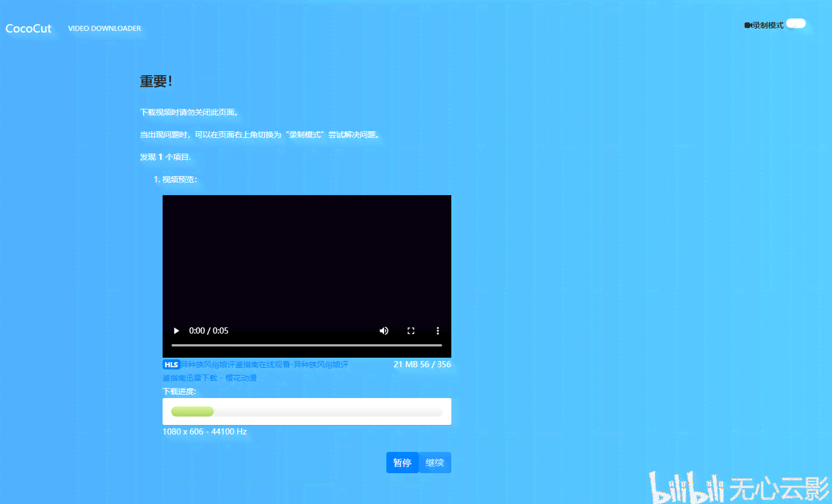Click the 下载视频时请勿关闭此页面 notice
832x504 pixels.
pos(189,112)
